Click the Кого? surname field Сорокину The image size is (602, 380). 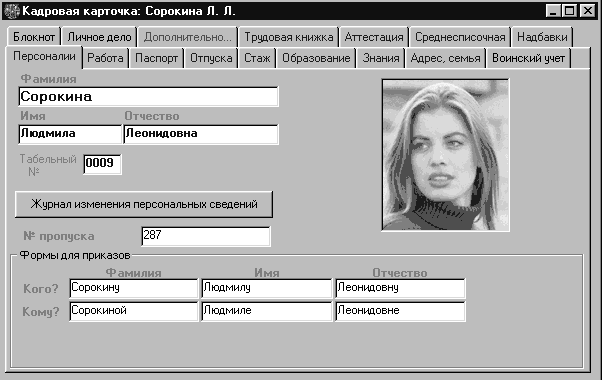(134, 288)
